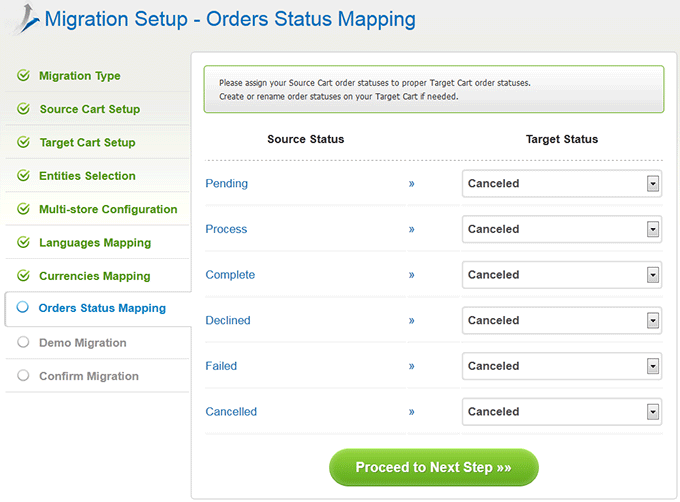680x502 pixels.
Task: Click the double-arrow icon in the Complete row
Action: (x=411, y=275)
